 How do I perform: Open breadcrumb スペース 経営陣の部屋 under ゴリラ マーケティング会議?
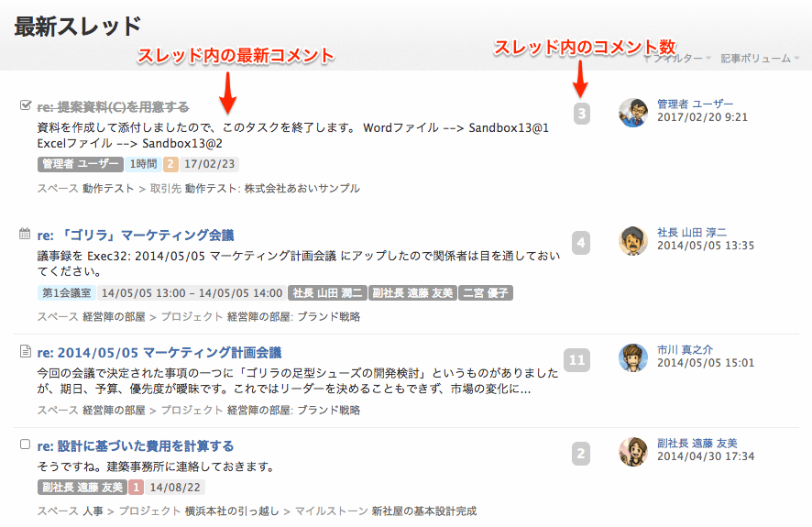(91, 317)
